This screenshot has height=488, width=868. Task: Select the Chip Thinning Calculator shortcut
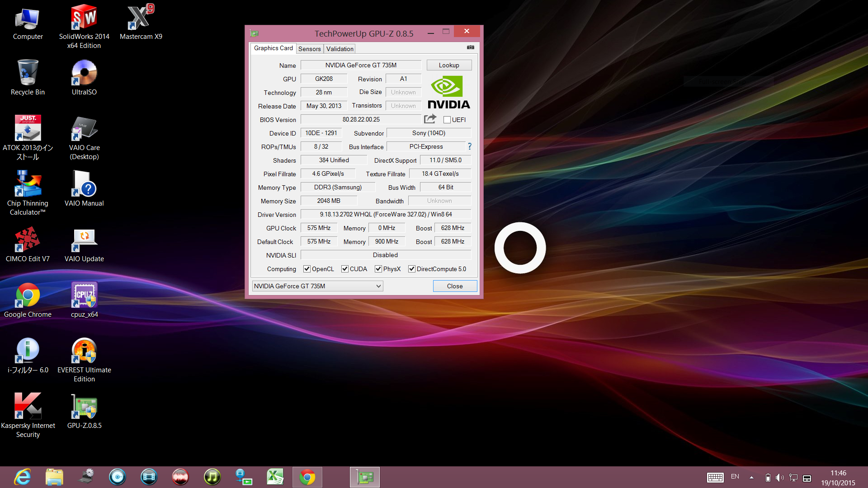[28, 193]
